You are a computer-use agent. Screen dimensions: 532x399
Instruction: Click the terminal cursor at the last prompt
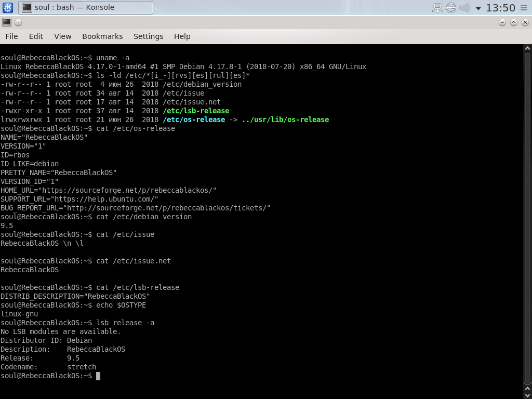(98, 376)
